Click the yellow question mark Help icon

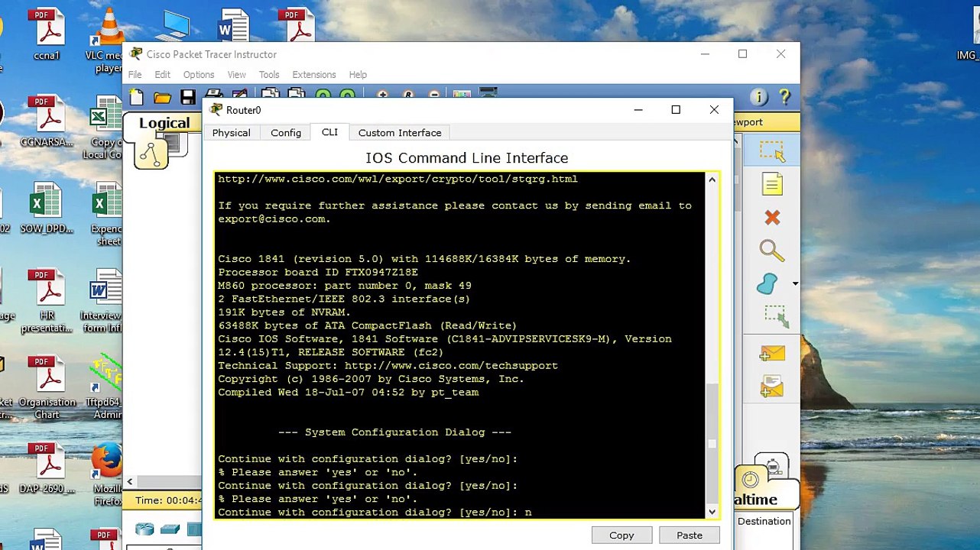point(784,97)
